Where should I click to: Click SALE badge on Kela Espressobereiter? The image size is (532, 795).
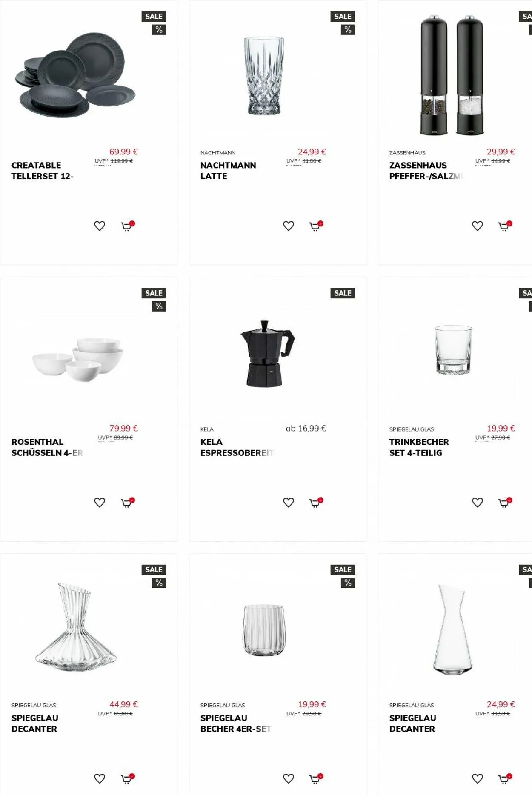click(343, 293)
